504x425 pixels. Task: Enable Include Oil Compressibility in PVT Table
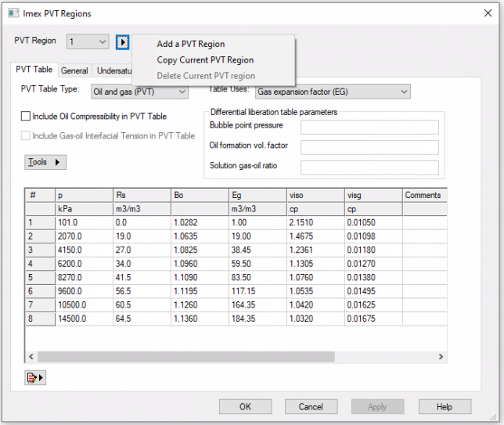27,117
